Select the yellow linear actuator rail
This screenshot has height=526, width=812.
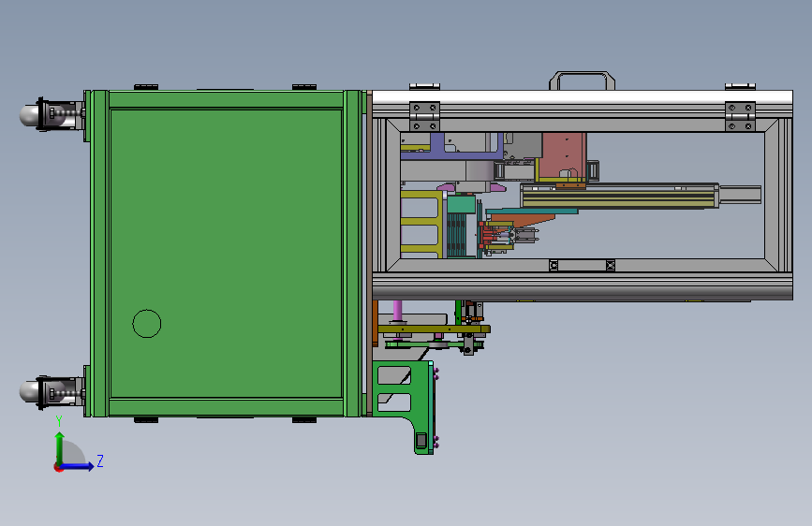619,197
